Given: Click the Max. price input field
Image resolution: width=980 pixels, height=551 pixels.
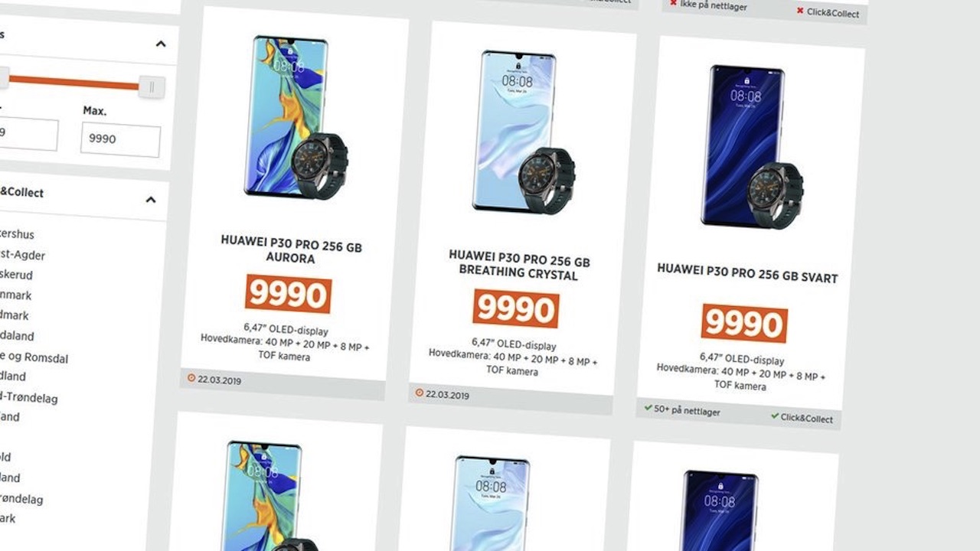Looking at the screenshot, I should click(x=120, y=141).
